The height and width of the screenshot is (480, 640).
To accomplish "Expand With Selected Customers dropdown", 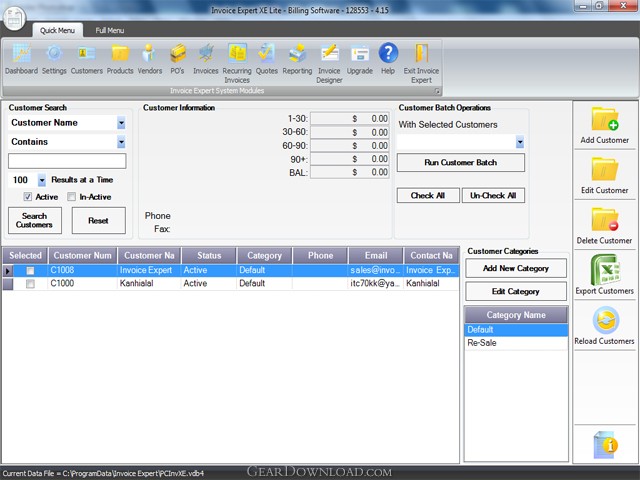I will point(520,142).
